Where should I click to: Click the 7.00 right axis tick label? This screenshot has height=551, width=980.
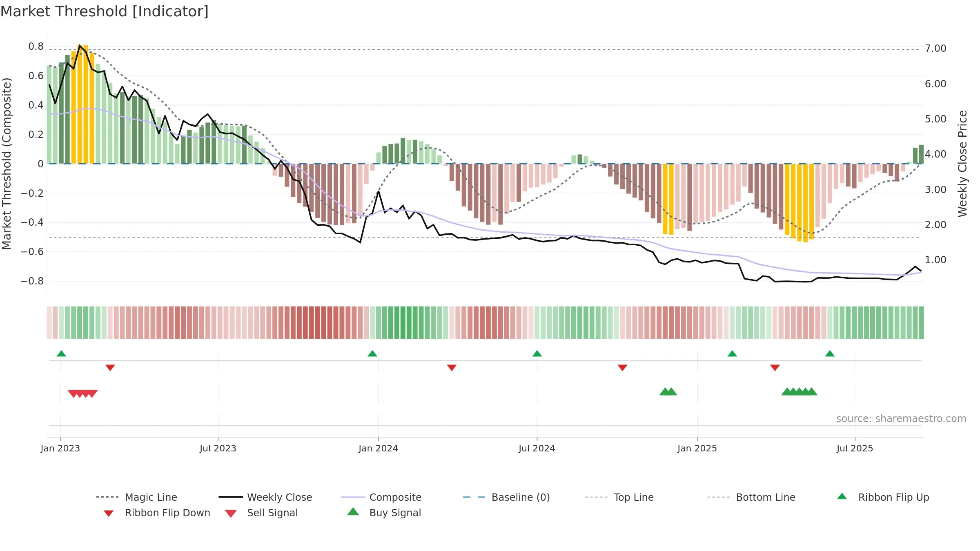point(935,49)
